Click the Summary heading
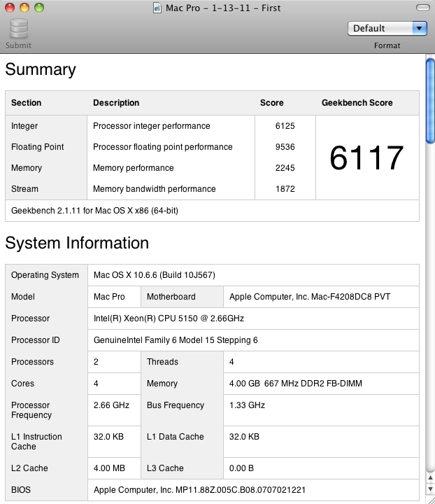Viewport: 435px width, 504px height. [41, 69]
